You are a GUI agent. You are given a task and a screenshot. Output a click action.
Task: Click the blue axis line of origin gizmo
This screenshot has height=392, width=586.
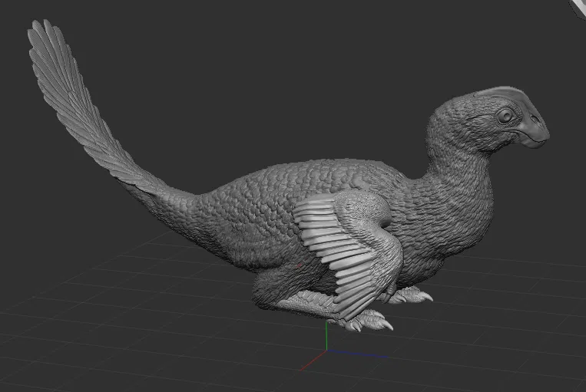[357, 354]
